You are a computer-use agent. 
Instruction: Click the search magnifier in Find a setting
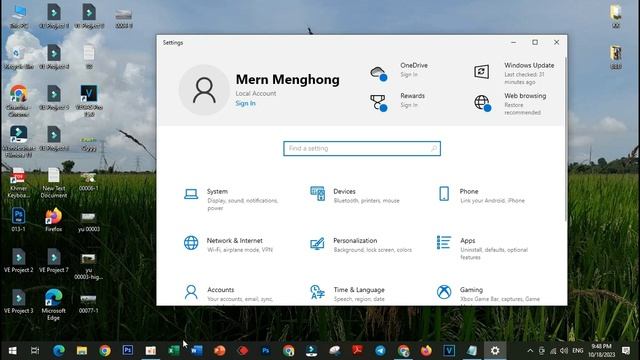[x=434, y=149]
